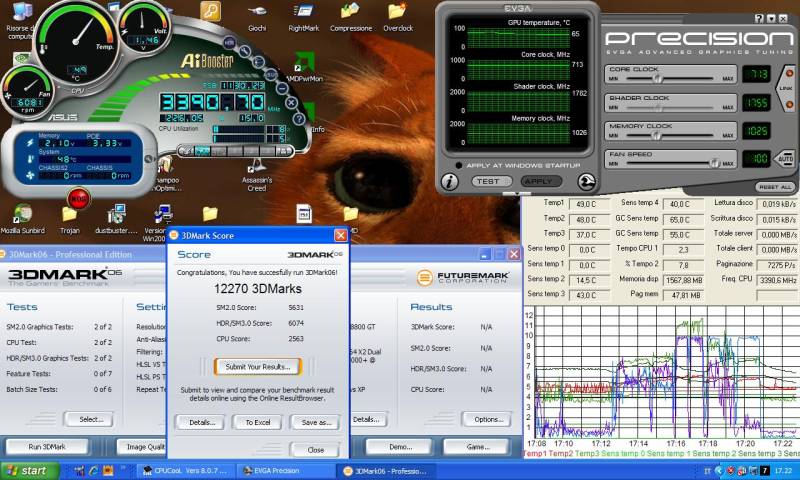This screenshot has width=800, height=480.
Task: Click the black '7' tray icon
Action: (765, 470)
